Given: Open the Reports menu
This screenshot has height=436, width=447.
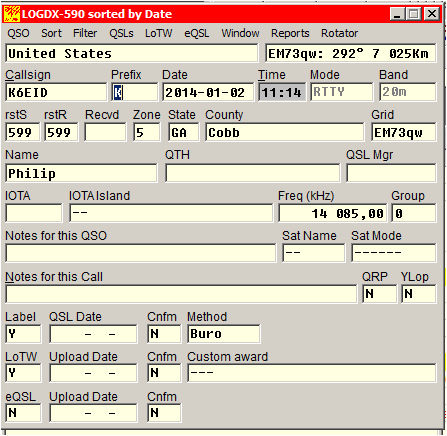Looking at the screenshot, I should click(x=290, y=33).
